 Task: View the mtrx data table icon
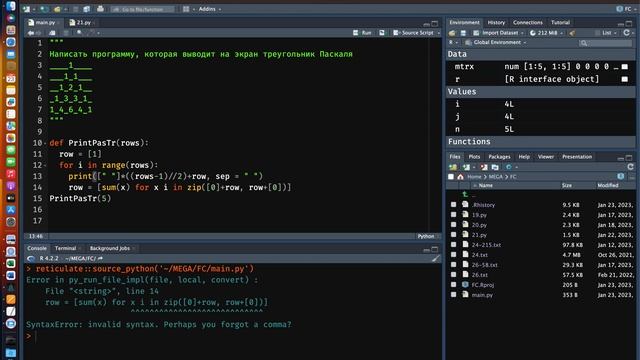(624, 67)
